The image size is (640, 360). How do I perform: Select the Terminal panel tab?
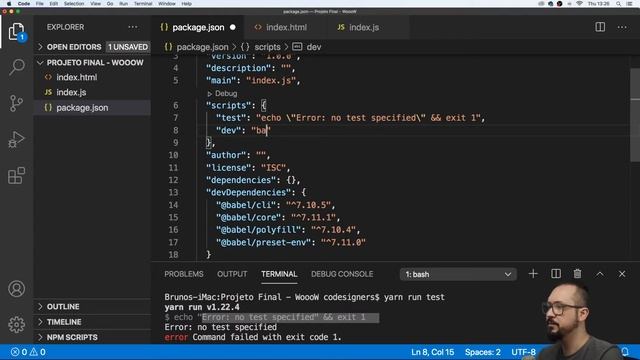279,274
